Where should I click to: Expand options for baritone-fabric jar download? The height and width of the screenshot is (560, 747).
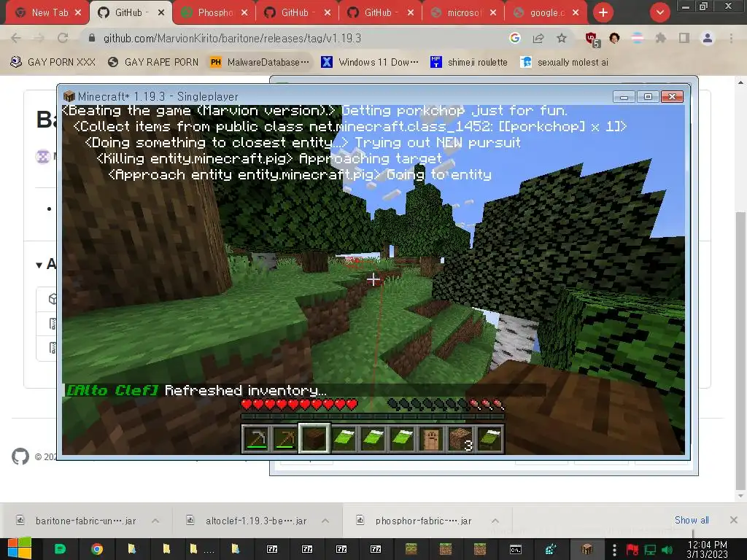point(155,521)
